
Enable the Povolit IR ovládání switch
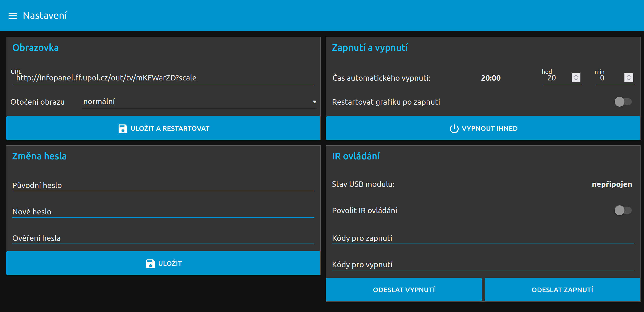[623, 210]
